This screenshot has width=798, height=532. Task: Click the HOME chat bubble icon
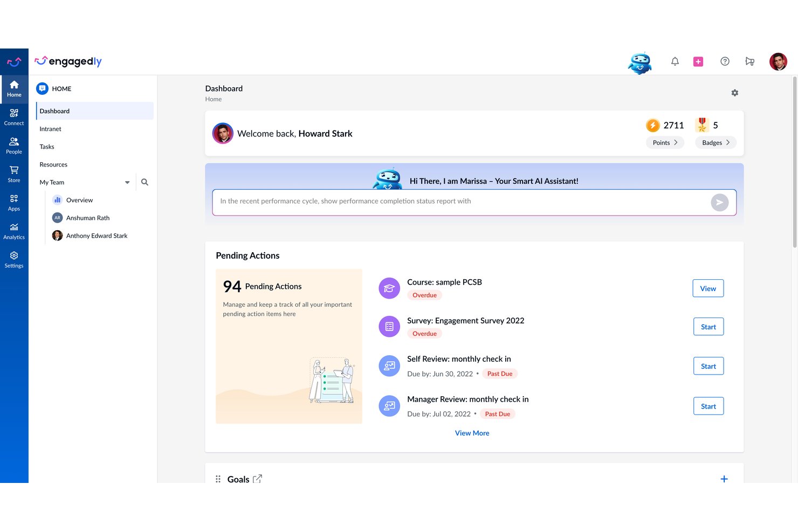(42, 88)
